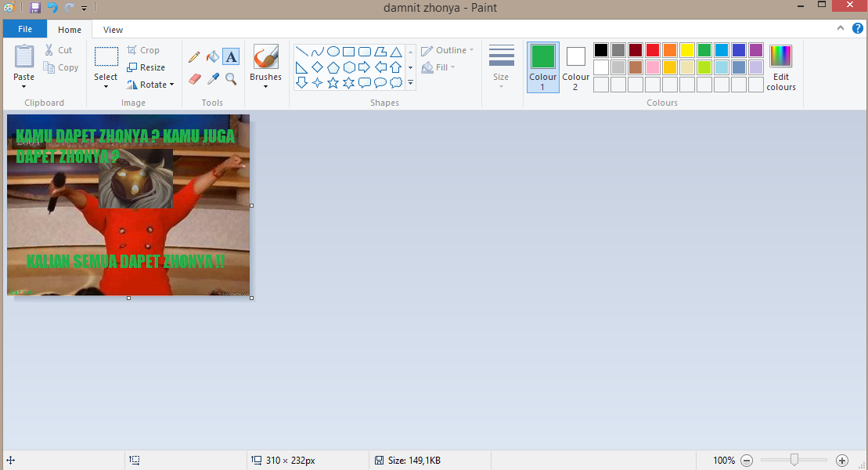Click the zoom slider handle
This screenshot has width=868, height=470.
click(x=794, y=460)
